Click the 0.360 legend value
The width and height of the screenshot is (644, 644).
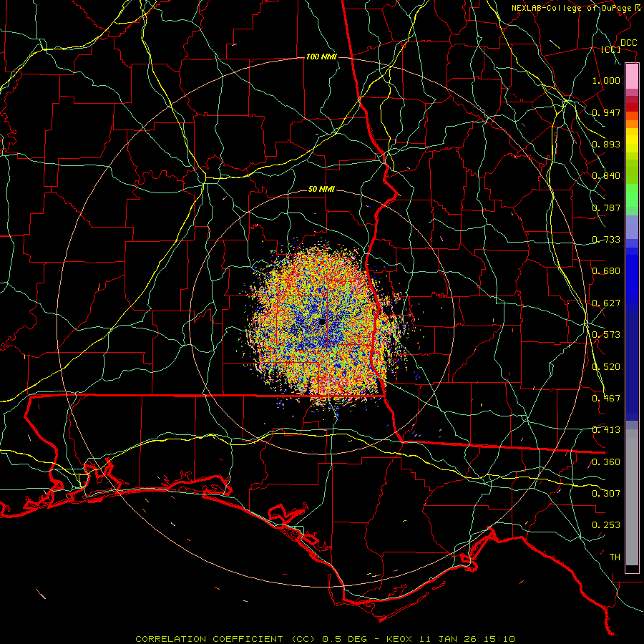tap(606, 462)
